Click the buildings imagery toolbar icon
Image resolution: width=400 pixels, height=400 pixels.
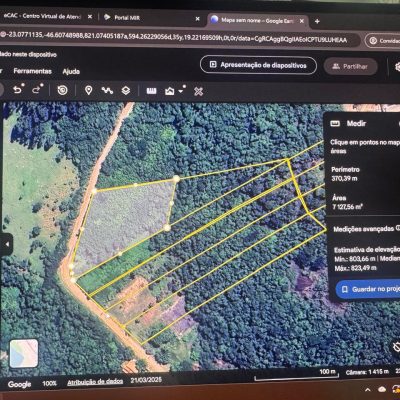(x=170, y=91)
